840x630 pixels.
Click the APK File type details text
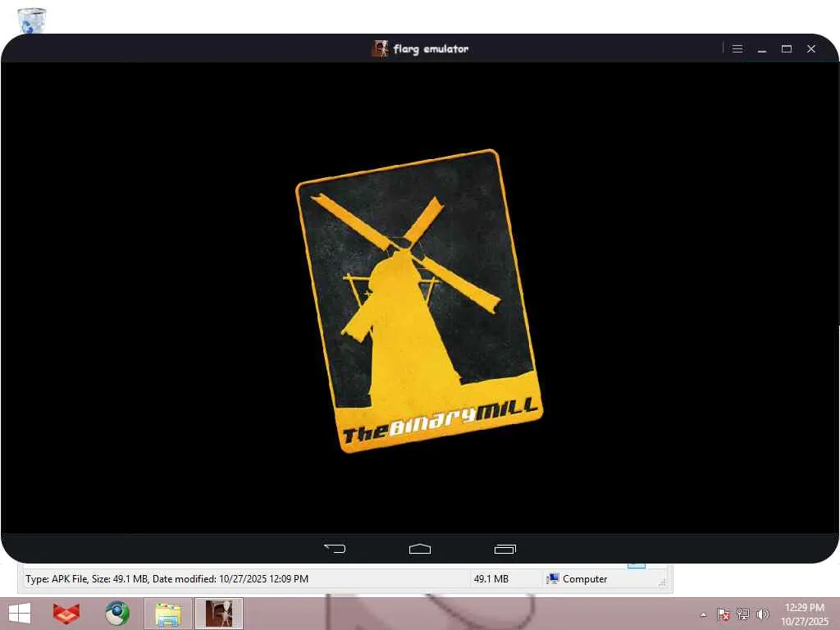tap(167, 579)
